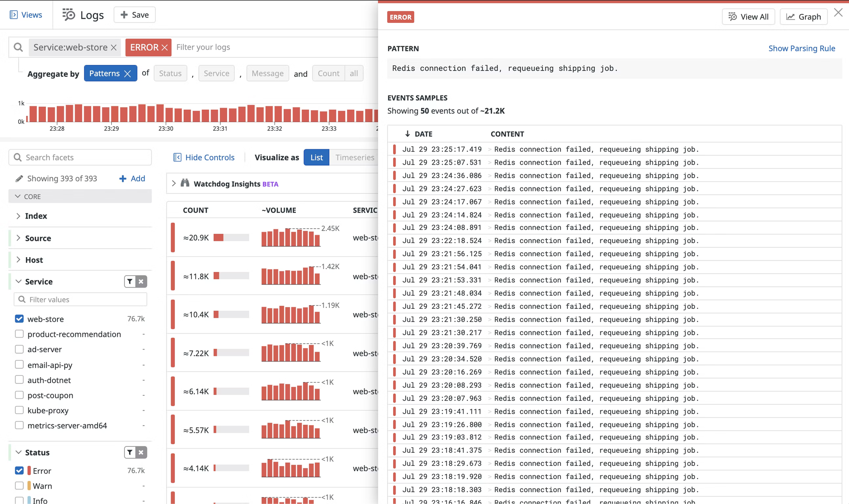849x504 pixels.
Task: Select the List visualization tab
Action: [316, 157]
